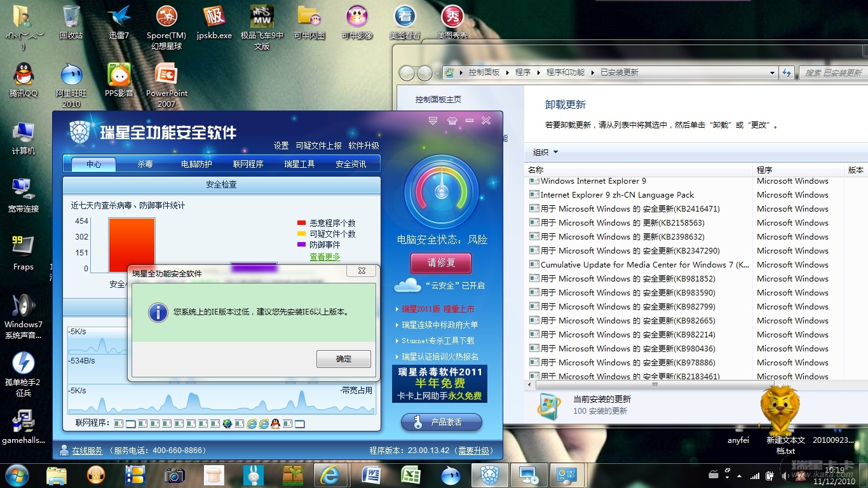This screenshot has width=868, height=488.
Task: Open the 回收站 recycle bin on desktop
Action: click(x=71, y=23)
